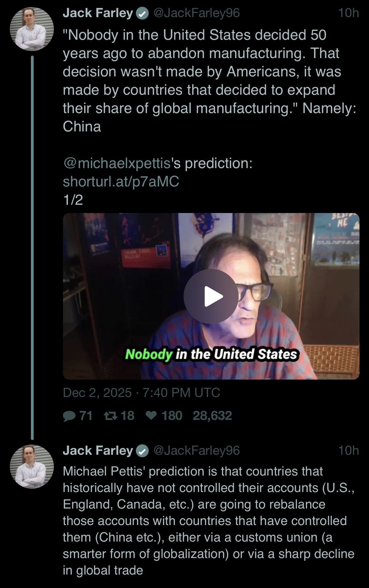Click verified badge on first tweet
The image size is (369, 588).
(142, 13)
